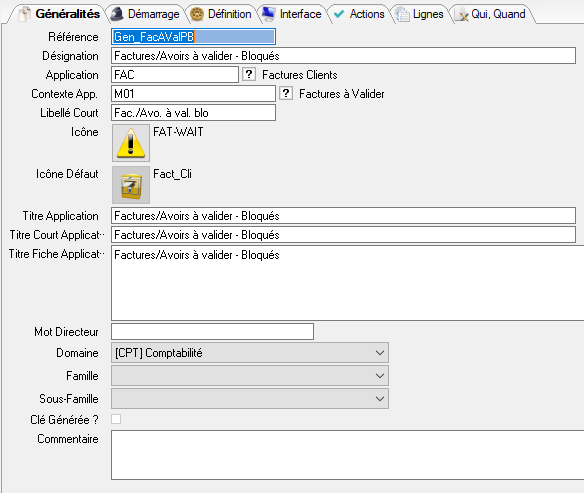
Task: Open the lookup button beside Contexte App.
Action: pos(286,93)
